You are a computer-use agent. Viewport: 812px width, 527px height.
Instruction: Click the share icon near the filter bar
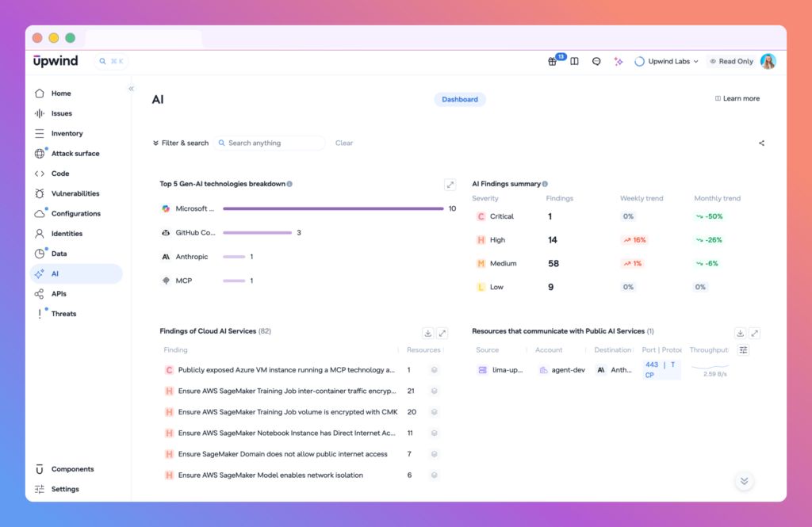[761, 143]
